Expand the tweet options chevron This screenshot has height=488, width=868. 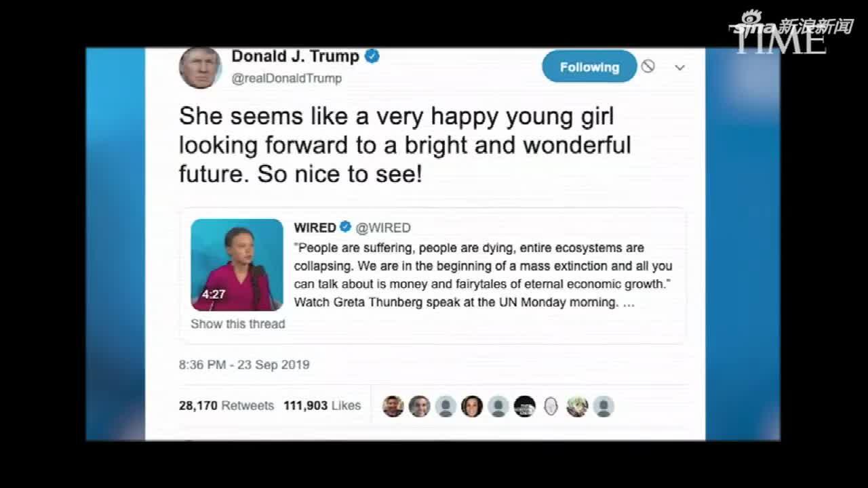coord(679,67)
